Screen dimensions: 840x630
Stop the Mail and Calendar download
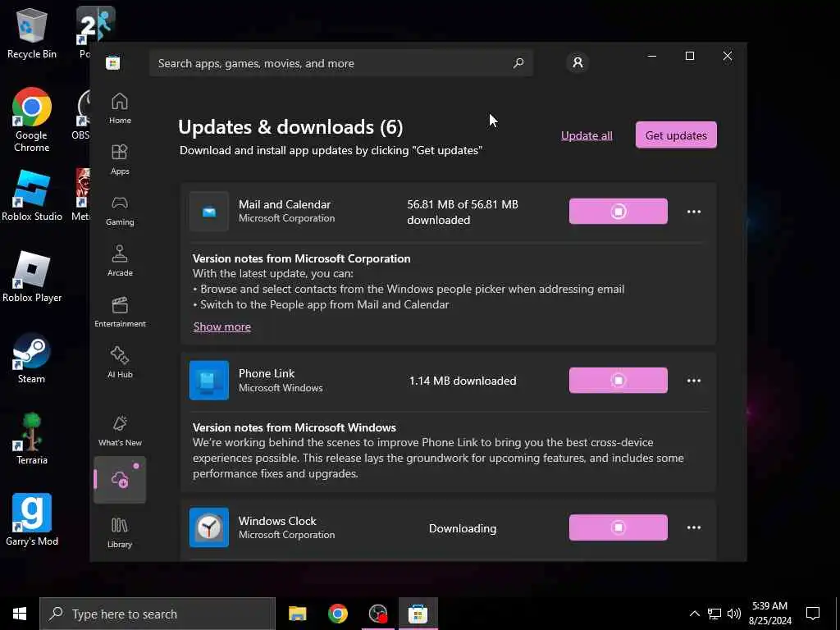pyautogui.click(x=619, y=212)
